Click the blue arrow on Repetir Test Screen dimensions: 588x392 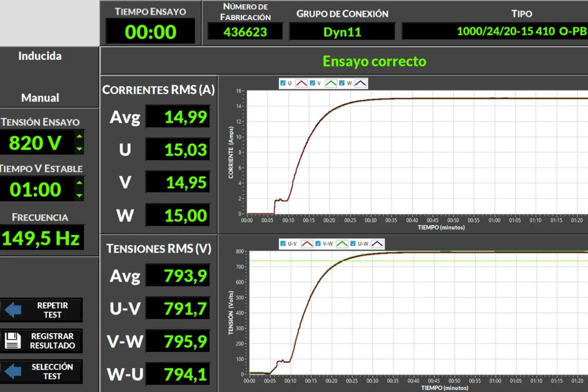pyautogui.click(x=13, y=310)
